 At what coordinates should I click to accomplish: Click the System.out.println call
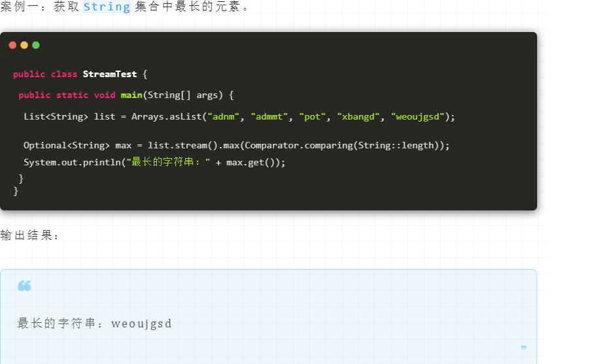click(72, 162)
